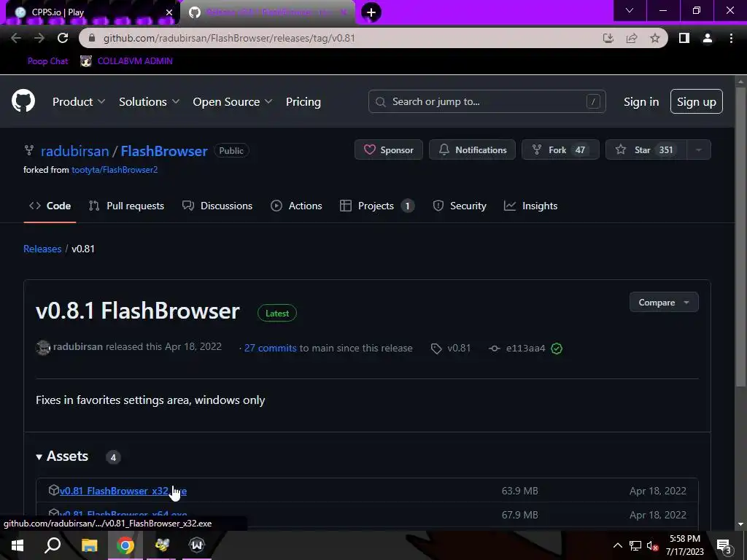Open Poop Chat bookmark

[47, 61]
